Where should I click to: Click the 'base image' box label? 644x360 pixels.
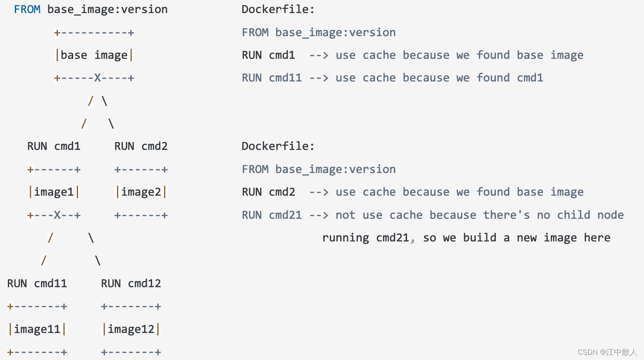94,55
